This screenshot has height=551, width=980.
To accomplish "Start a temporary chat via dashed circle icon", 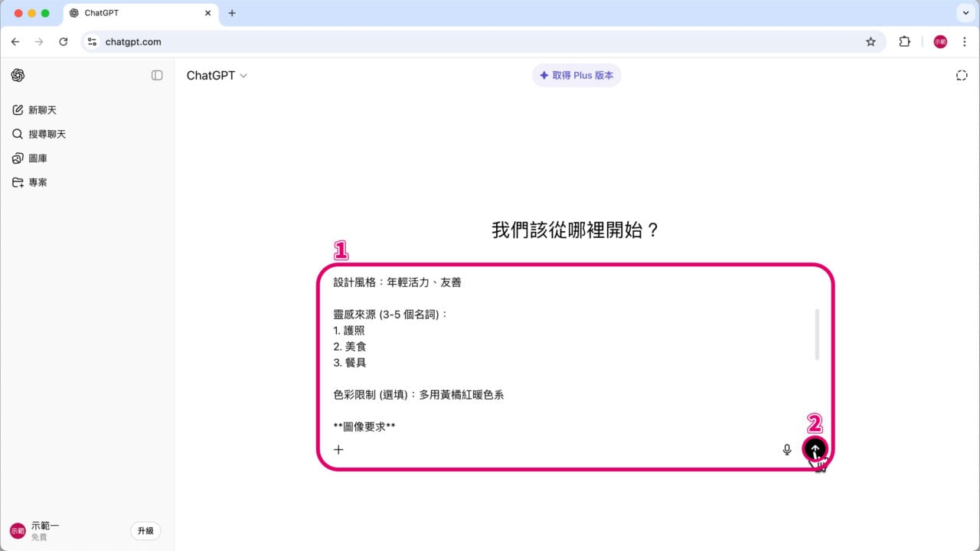I will (x=962, y=75).
